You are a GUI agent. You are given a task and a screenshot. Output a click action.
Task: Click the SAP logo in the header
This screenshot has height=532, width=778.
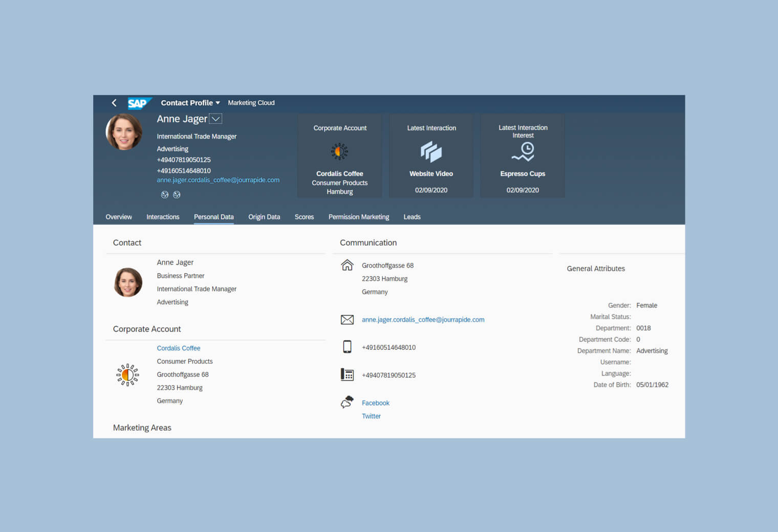tap(139, 103)
